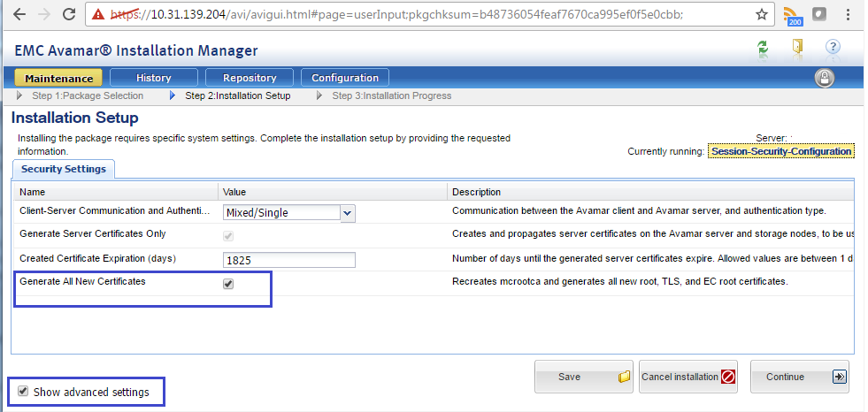Click the Generate Server Certificates Only checkbox
Viewport: 868px width, 412px height.
coord(228,236)
